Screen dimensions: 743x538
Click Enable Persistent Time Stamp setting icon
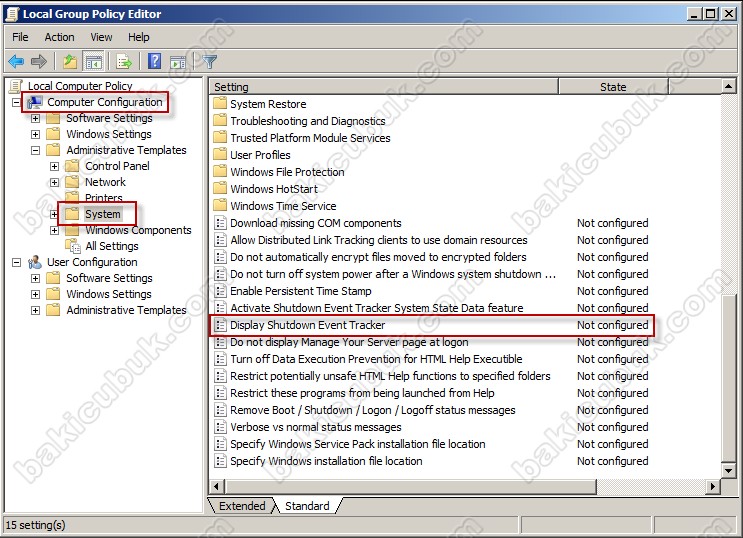click(x=220, y=291)
